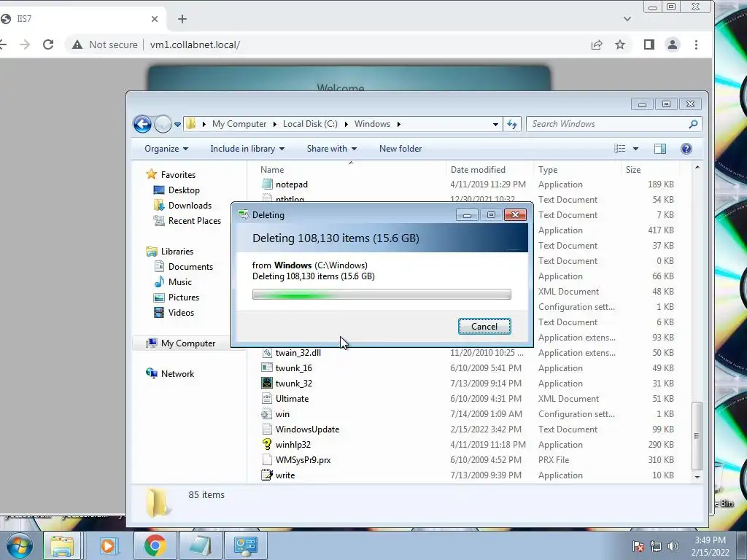Sort by Type column header
747x560 pixels.
(x=548, y=169)
